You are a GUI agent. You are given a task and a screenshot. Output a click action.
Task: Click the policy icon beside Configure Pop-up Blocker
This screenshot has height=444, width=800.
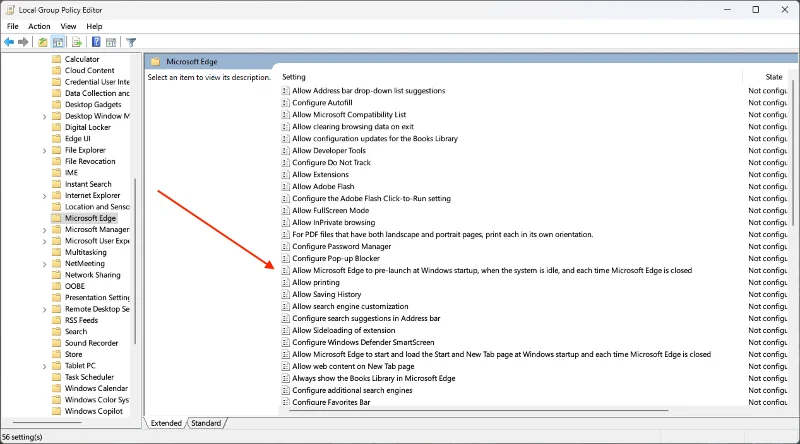tap(286, 259)
